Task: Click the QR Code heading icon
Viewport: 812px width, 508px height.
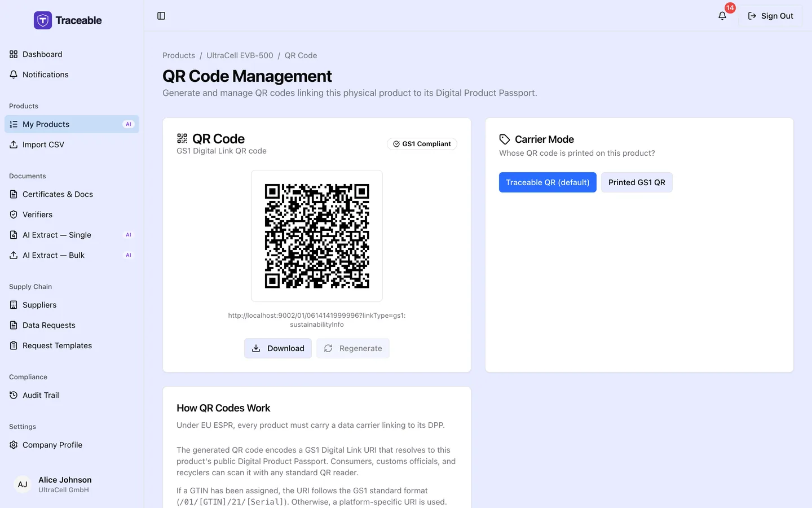Action: coord(182,138)
